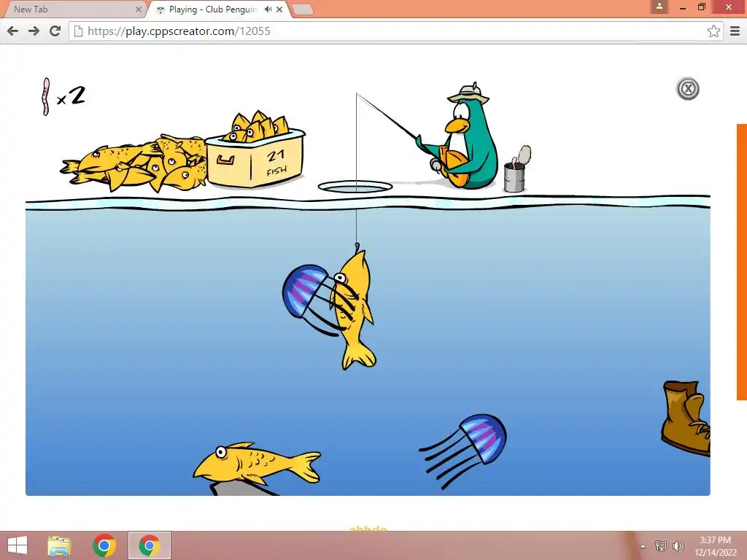Viewport: 747px width, 560px height.
Task: Click the yellow fish hooked on the line
Action: pos(354,309)
